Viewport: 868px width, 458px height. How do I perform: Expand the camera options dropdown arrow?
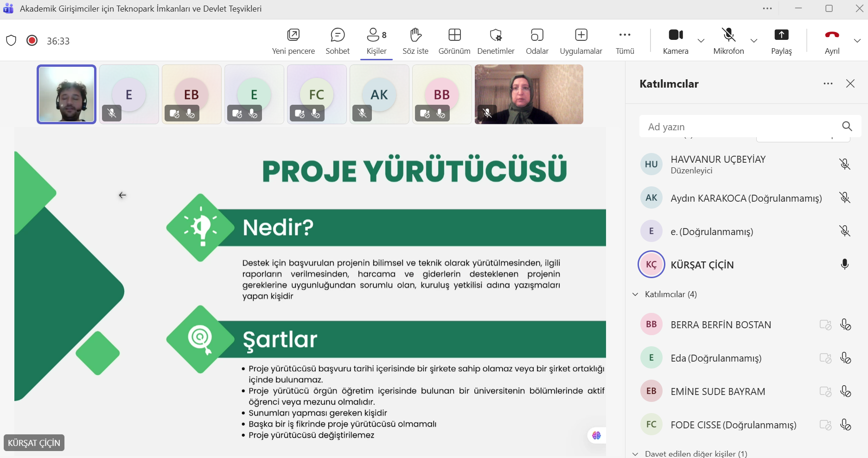point(701,41)
